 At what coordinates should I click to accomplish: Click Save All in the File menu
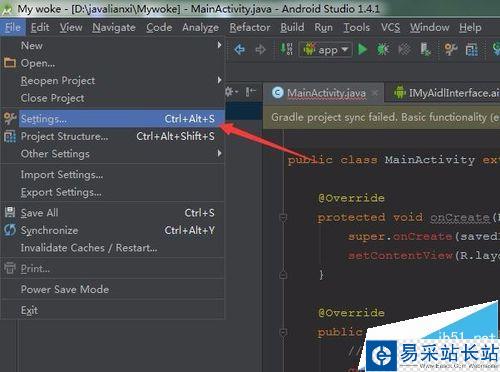tap(113, 213)
